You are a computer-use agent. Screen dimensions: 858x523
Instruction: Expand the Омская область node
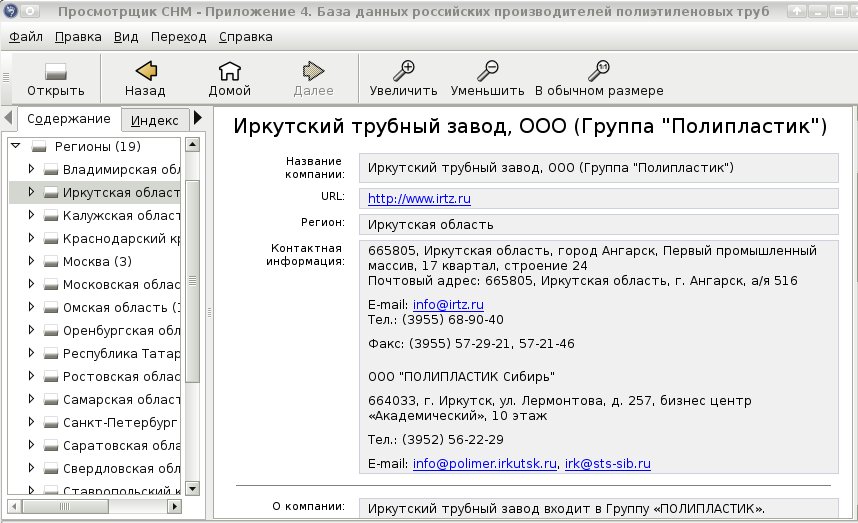tap(31, 307)
